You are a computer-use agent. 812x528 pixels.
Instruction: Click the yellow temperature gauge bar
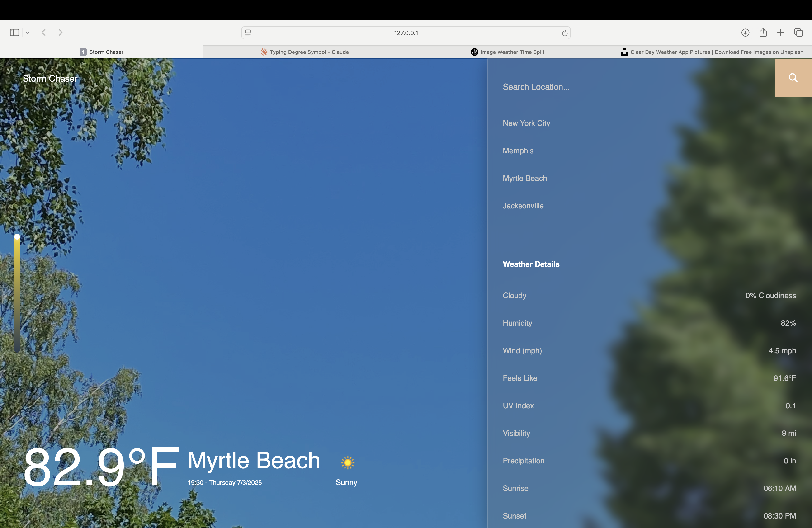coord(17,293)
